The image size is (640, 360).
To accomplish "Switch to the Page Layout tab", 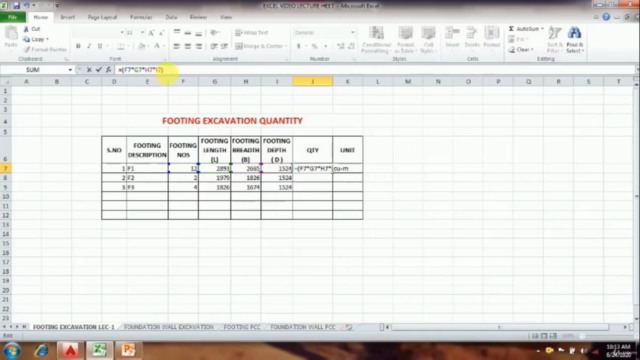I will 102,17.
